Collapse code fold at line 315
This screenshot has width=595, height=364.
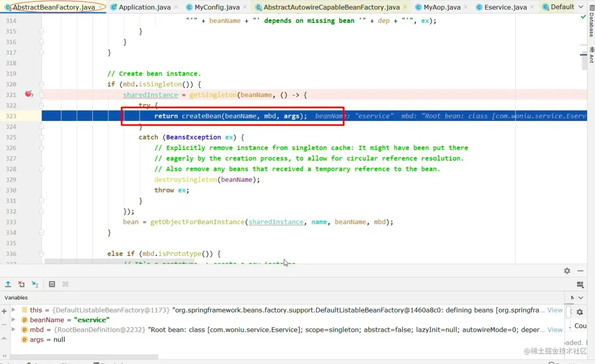tap(42, 31)
